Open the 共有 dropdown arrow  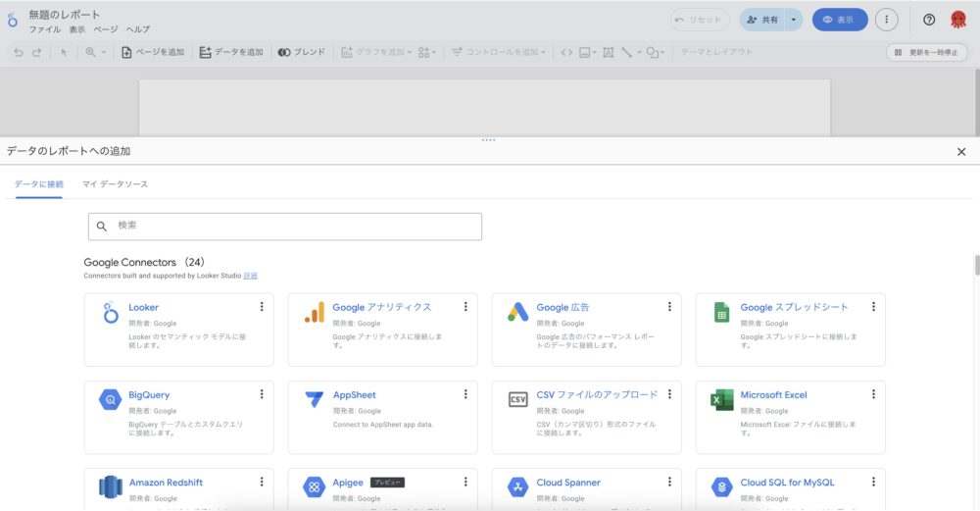[x=793, y=20]
